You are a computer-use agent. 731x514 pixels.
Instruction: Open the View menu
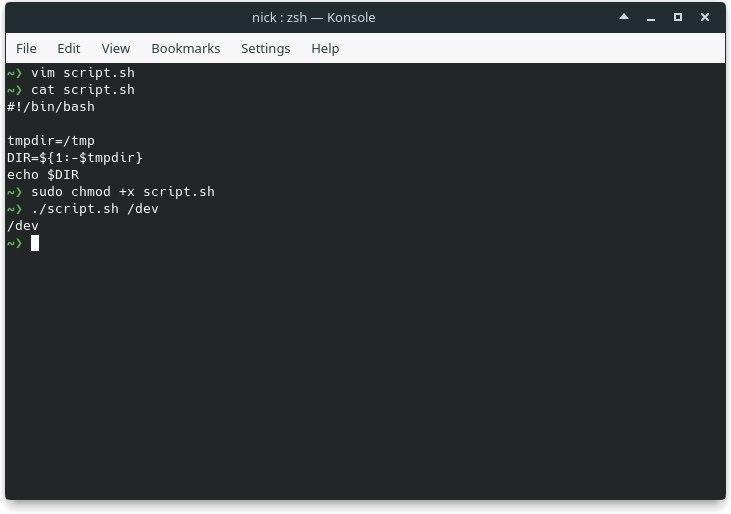116,48
